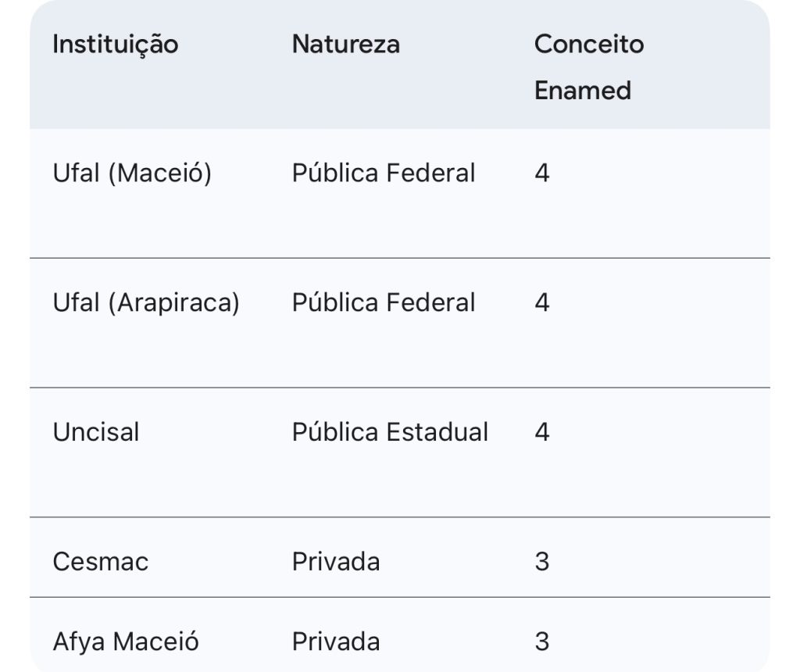Click the Natureza column header
The image size is (800, 672).
coord(345,44)
